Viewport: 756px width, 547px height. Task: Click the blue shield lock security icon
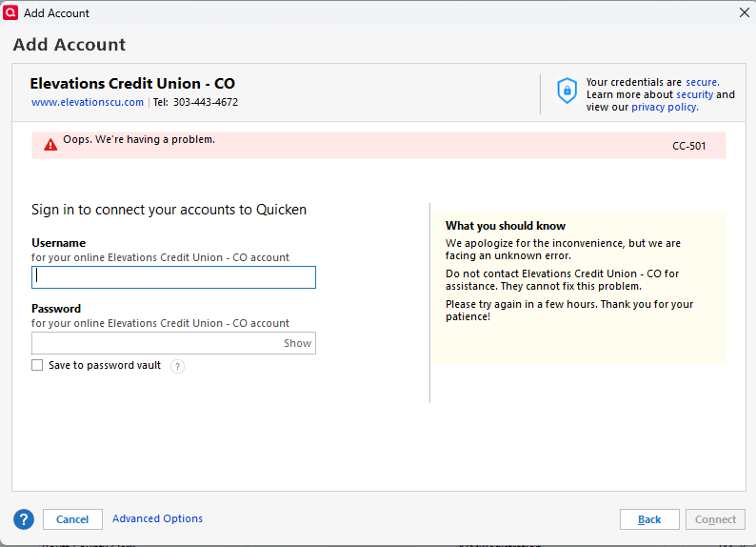[567, 91]
